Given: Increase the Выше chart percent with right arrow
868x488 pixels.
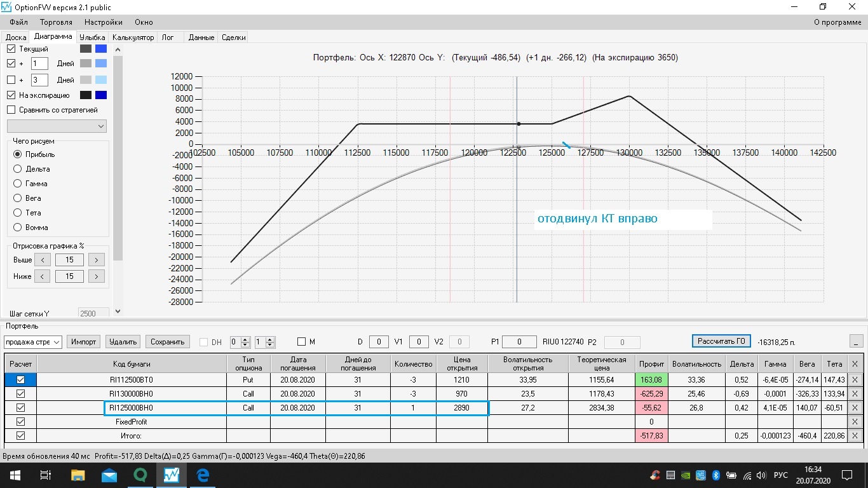Looking at the screenshot, I should (97, 260).
